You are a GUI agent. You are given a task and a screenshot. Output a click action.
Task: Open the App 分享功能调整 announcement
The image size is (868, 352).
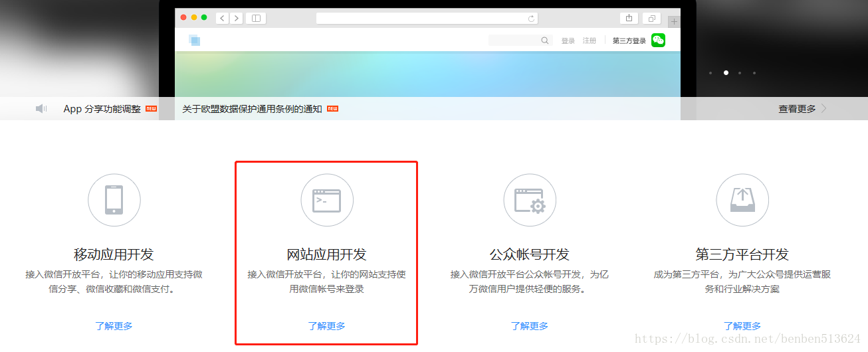[102, 109]
